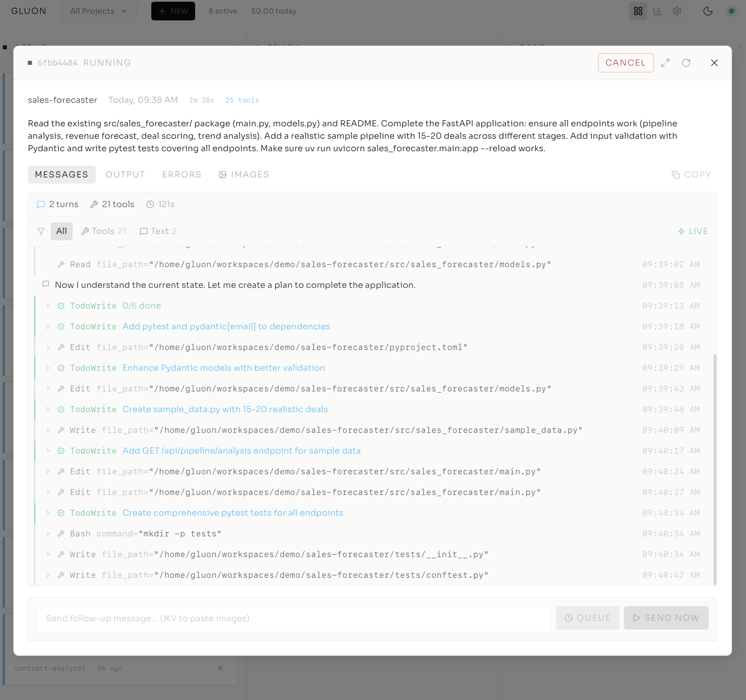Switch to the ERRORS tab

click(x=182, y=175)
